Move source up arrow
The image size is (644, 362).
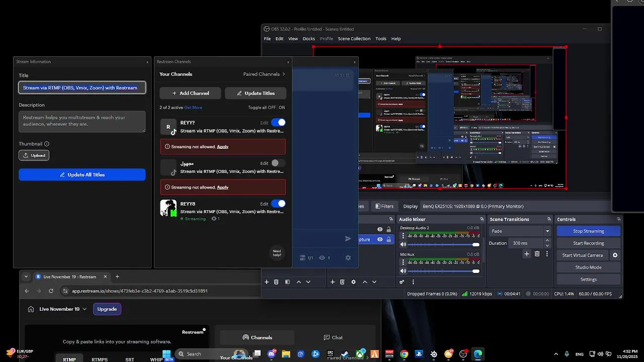point(365,282)
